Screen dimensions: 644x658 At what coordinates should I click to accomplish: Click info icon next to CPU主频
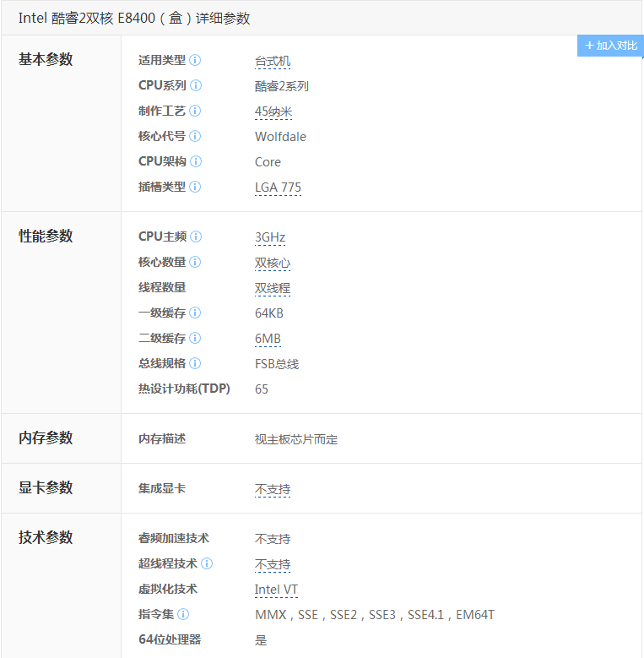(196, 237)
